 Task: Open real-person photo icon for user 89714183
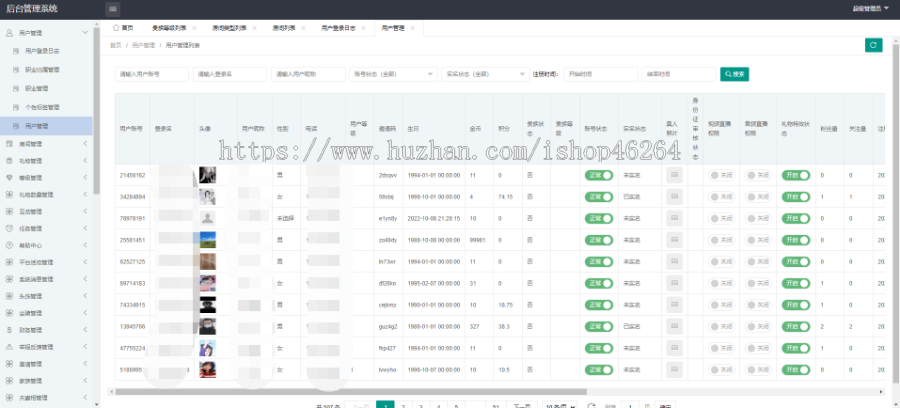point(674,283)
